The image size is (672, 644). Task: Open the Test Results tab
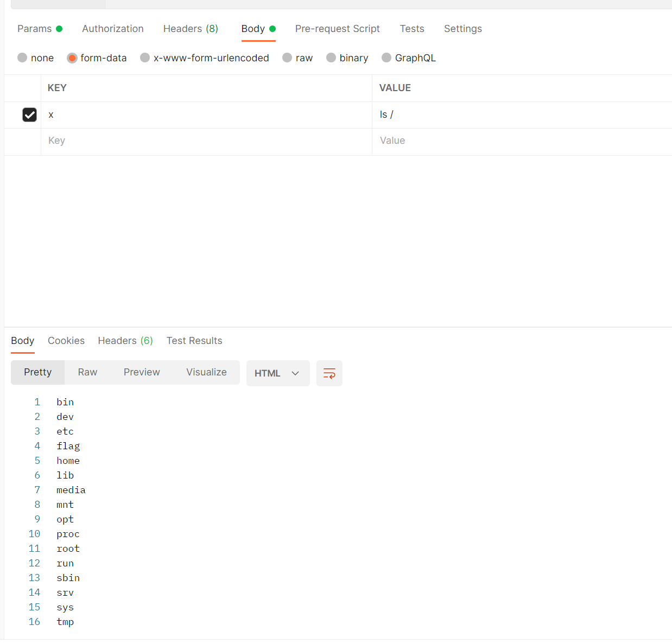coord(194,341)
